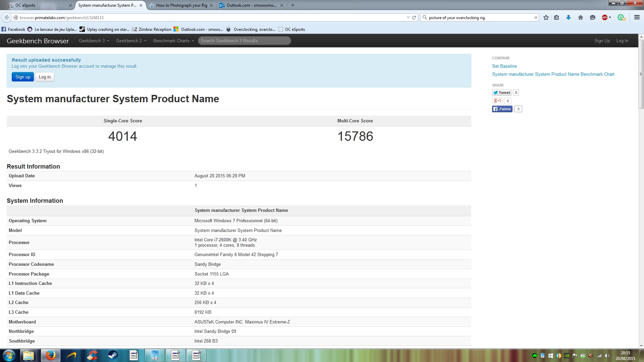
Task: Go to the Firefox home page icon
Action: [581, 17]
